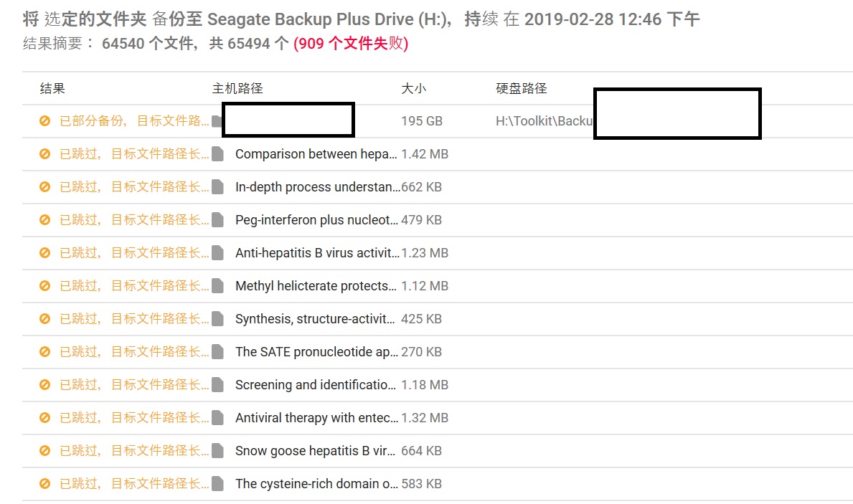Click the file icon beside The SATE pronucleotide ap...

coord(217,352)
